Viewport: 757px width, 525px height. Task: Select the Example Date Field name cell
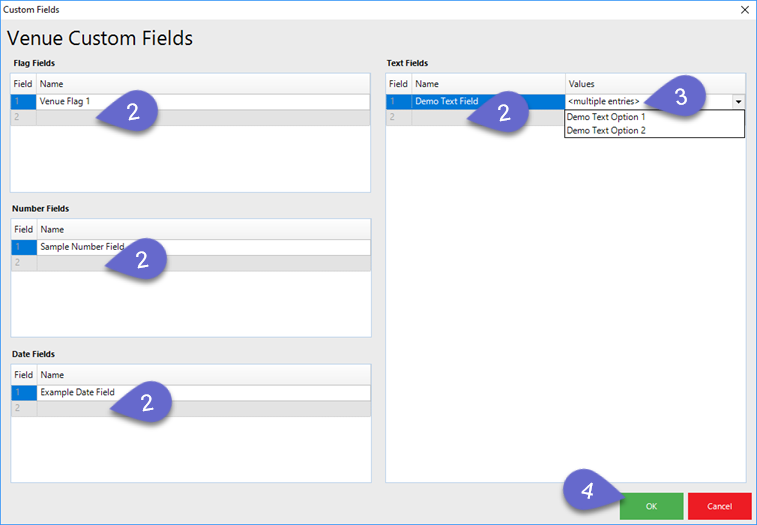tap(77, 393)
